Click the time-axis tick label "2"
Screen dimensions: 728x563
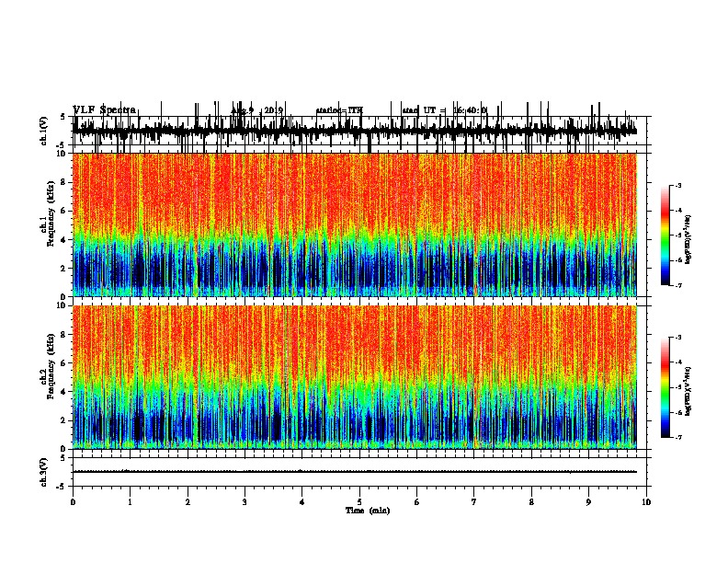coord(188,502)
